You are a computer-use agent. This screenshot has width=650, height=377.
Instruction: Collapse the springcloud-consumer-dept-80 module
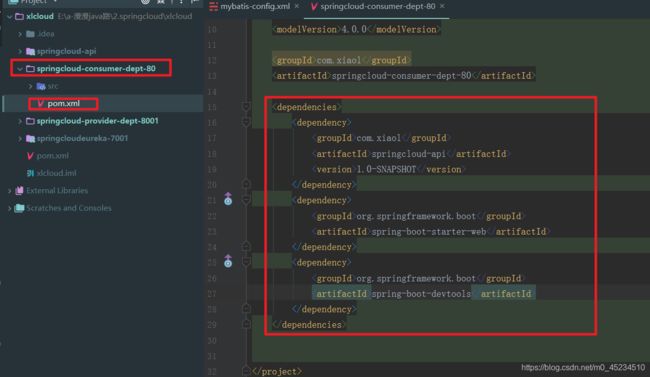coord(20,69)
